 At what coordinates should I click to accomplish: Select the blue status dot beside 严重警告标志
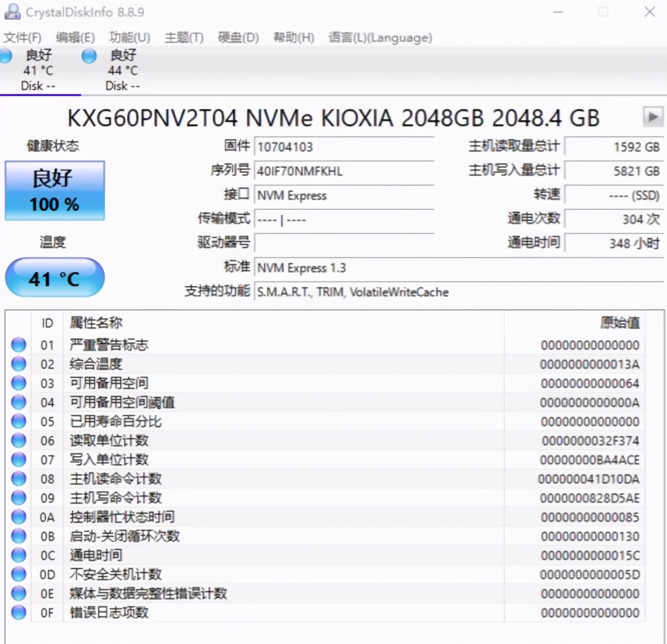click(18, 345)
